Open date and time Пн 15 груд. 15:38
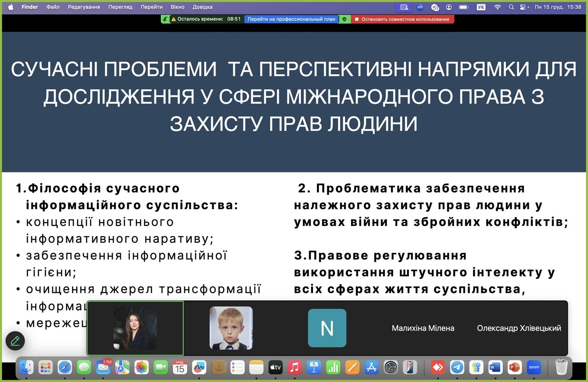The image size is (588, 382). point(558,7)
